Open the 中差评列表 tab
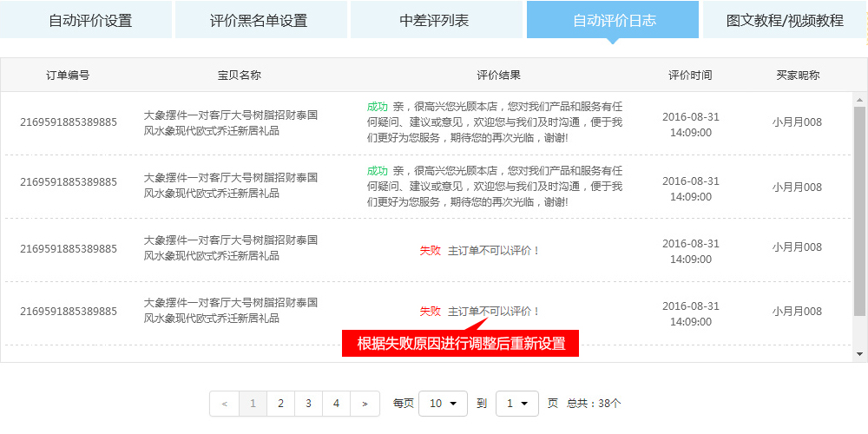 click(x=437, y=20)
